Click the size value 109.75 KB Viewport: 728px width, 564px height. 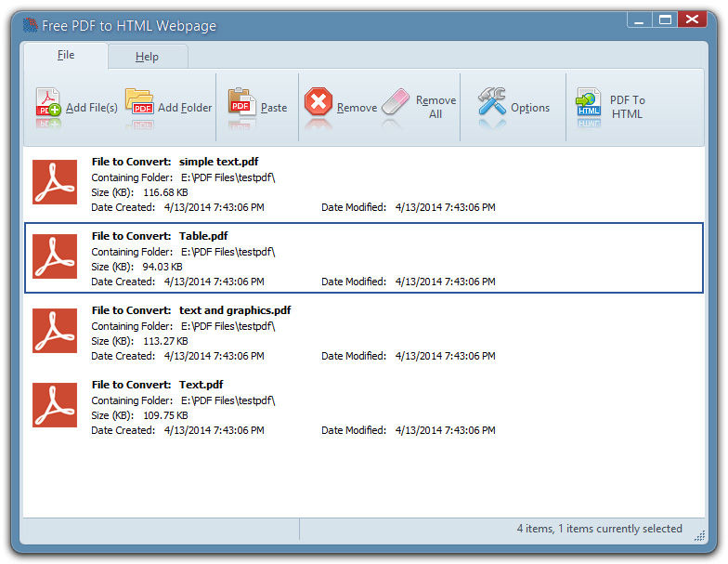coord(165,415)
